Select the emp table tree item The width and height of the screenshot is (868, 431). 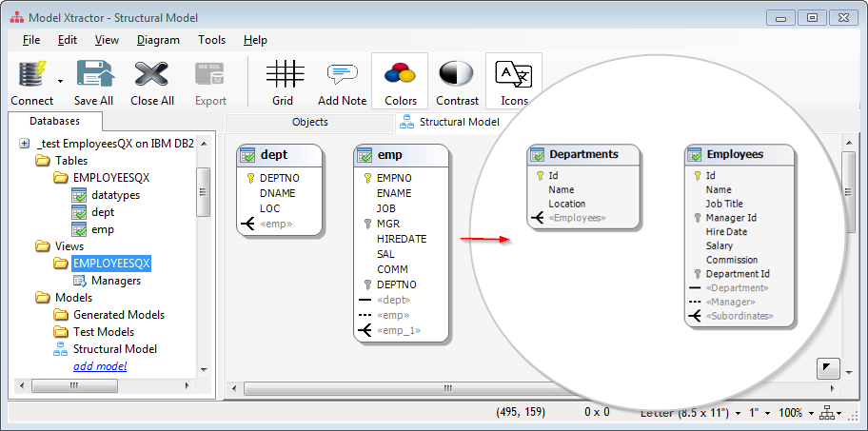[103, 229]
